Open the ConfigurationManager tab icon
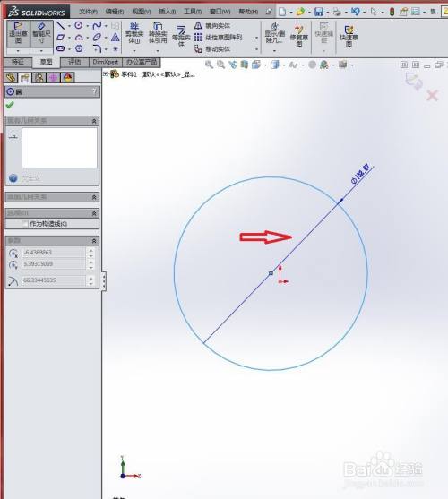This screenshot has width=448, height=499. coord(39,78)
